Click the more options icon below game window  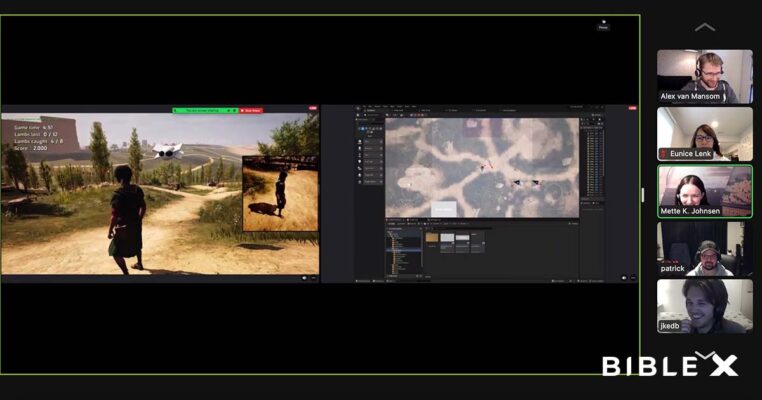[x=313, y=278]
